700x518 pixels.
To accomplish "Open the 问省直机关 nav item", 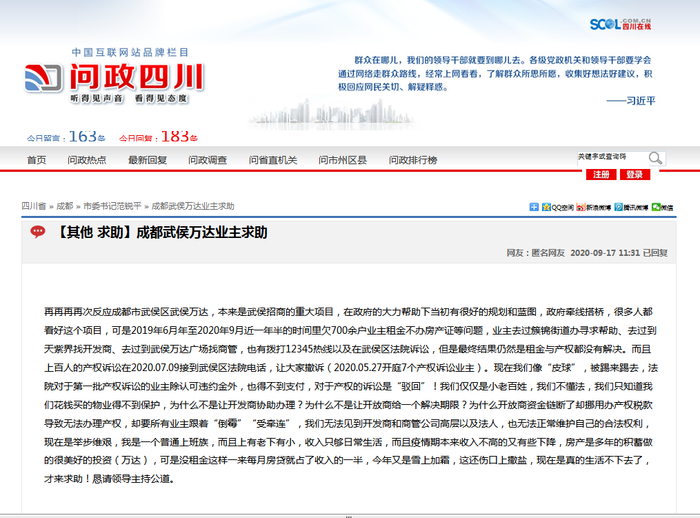I will 273,160.
